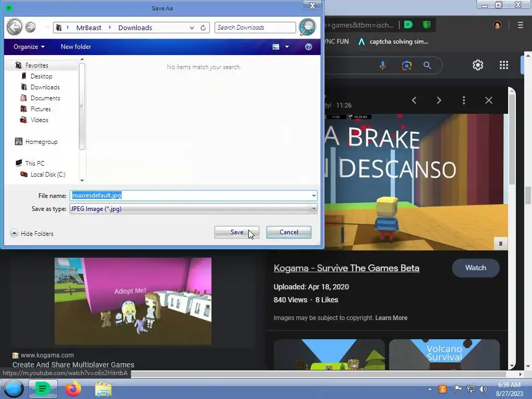Select Homegroup in the navigation tree
Screen dimensions: 532x399
(x=41, y=142)
